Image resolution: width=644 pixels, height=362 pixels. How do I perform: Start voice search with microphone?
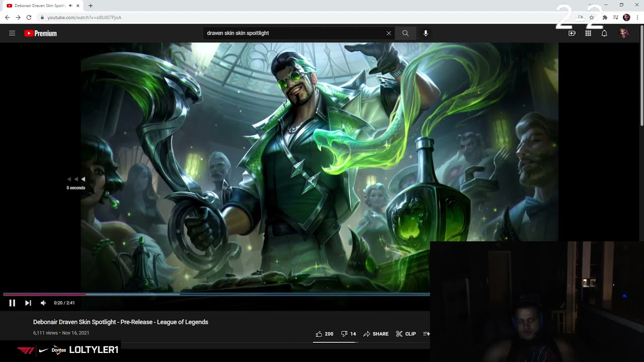tap(426, 33)
